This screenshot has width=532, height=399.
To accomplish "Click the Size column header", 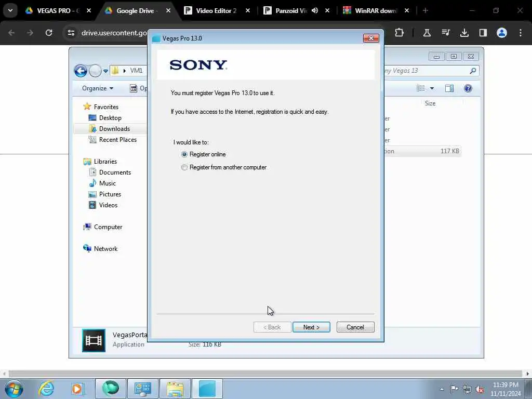I will [x=430, y=103].
